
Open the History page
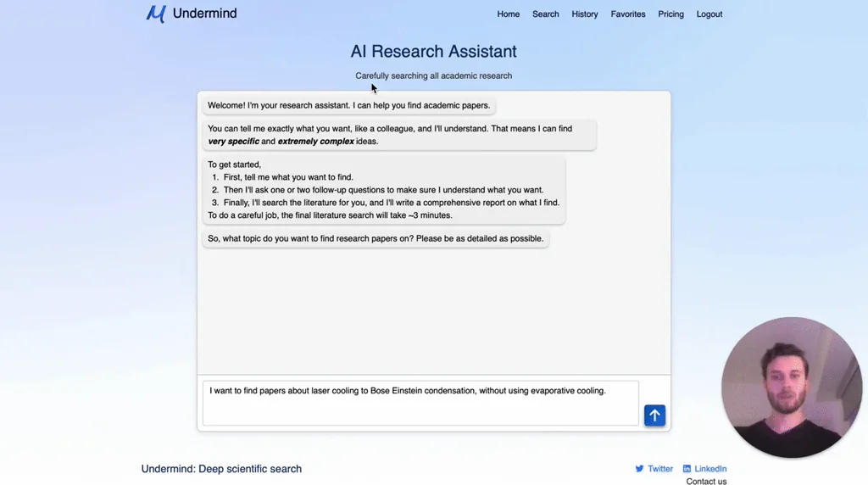[585, 14]
